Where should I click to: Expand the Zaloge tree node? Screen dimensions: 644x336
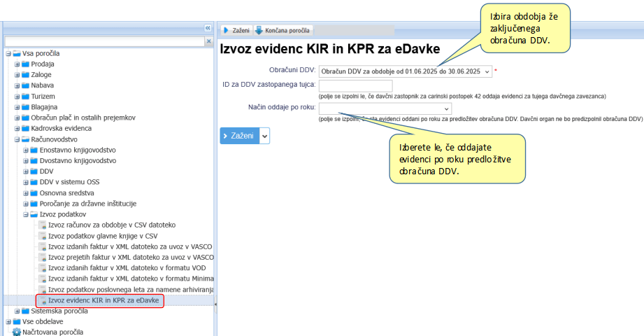pos(17,75)
